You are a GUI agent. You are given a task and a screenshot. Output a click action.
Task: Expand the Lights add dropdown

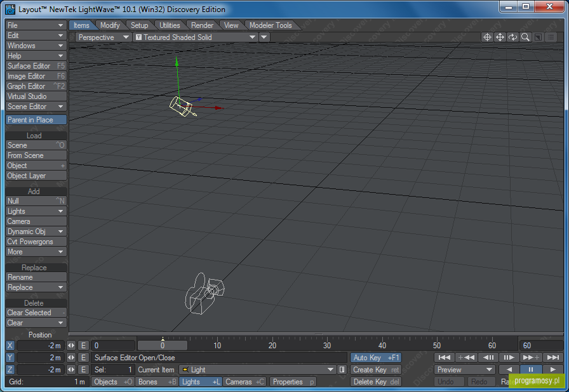point(36,211)
